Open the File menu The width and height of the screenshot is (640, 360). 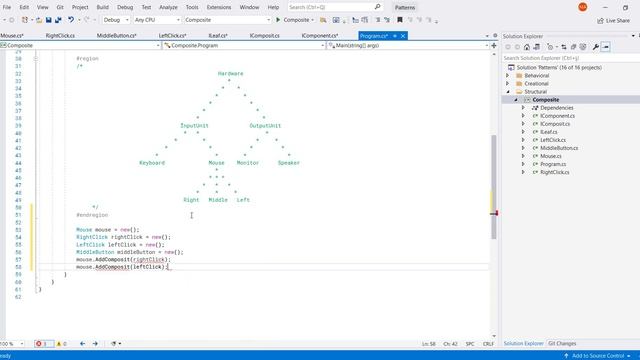tap(7, 7)
